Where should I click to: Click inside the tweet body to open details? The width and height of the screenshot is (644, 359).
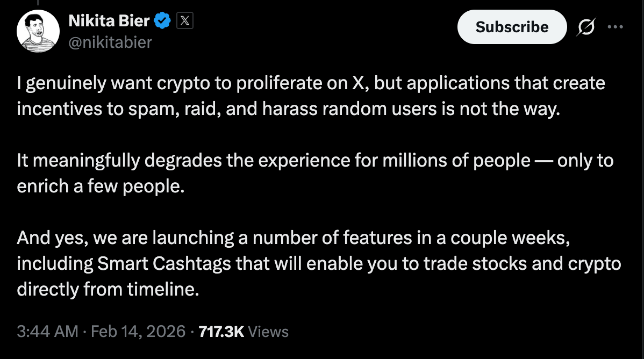pos(312,185)
